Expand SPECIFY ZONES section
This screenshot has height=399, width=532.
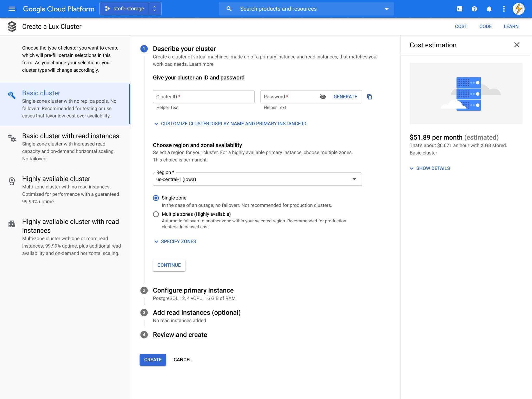(175, 242)
